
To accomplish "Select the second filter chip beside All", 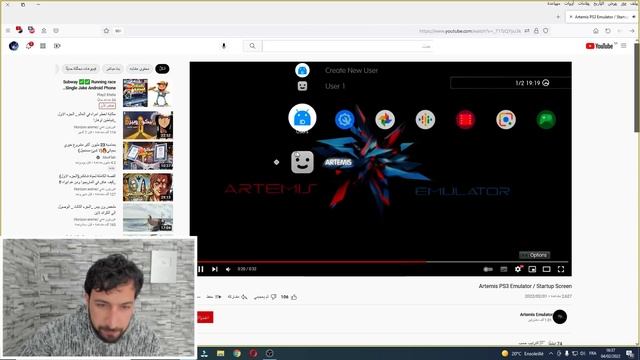I will click(140, 69).
